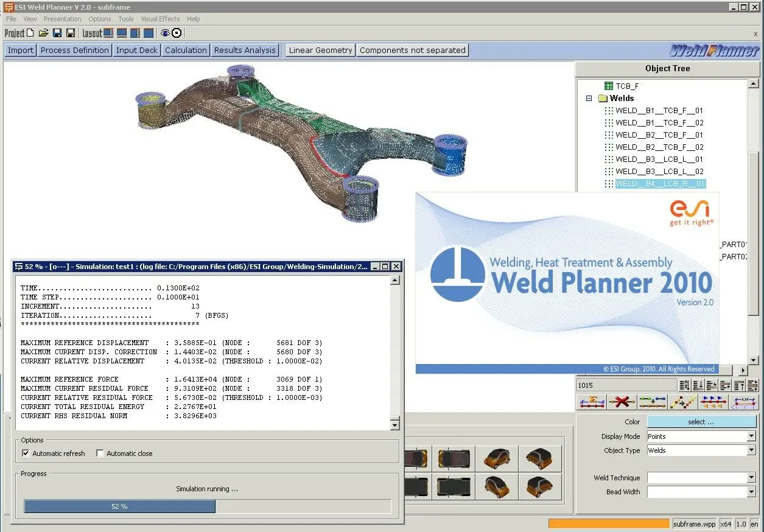Open the Tools menu

[x=126, y=19]
